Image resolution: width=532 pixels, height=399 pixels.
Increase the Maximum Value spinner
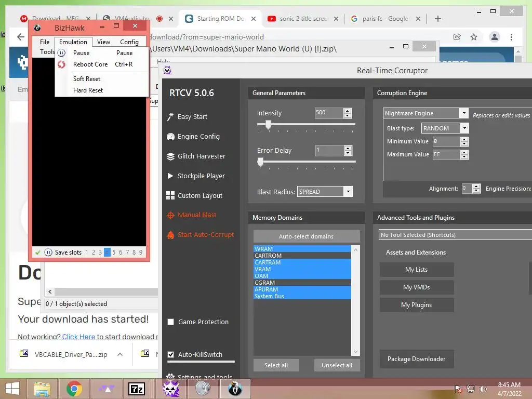click(464, 152)
